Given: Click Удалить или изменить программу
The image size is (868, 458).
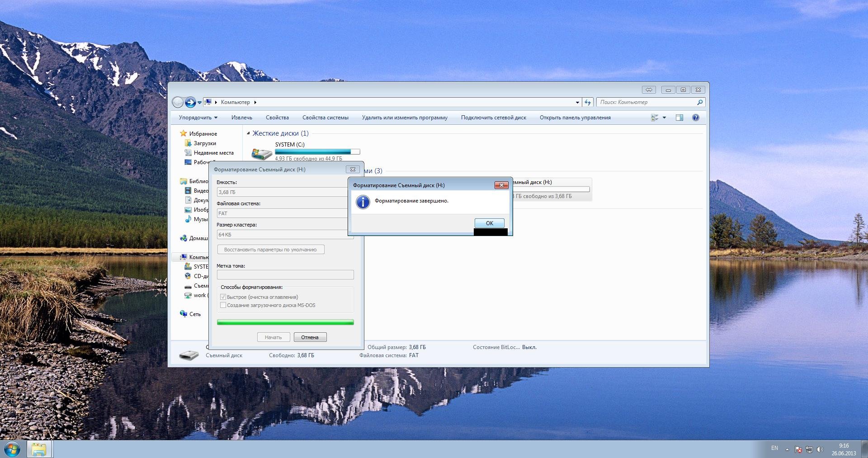Looking at the screenshot, I should (x=405, y=118).
